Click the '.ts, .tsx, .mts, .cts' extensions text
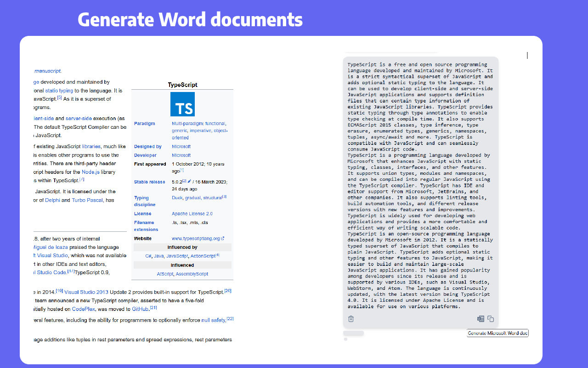Screen dimensions: 588x368 pos(190,223)
